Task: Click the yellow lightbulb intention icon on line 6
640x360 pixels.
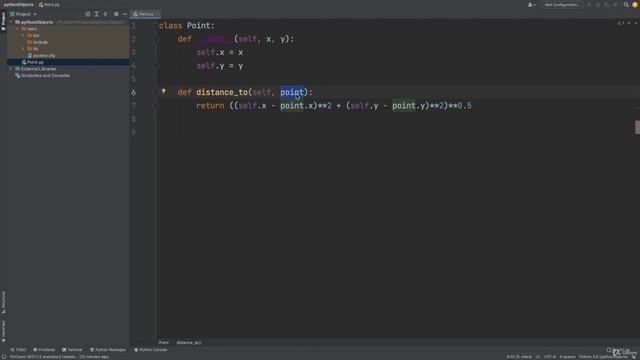Action: (x=164, y=91)
